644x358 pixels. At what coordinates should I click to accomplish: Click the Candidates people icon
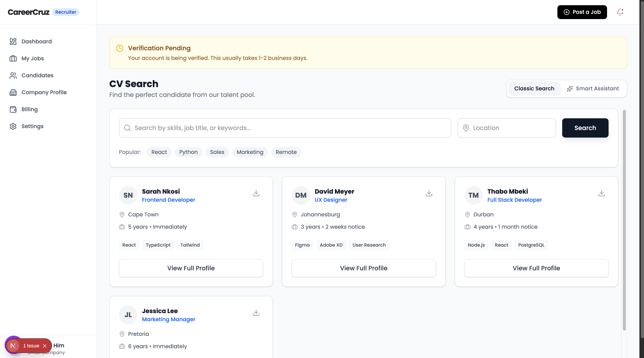[x=13, y=76]
